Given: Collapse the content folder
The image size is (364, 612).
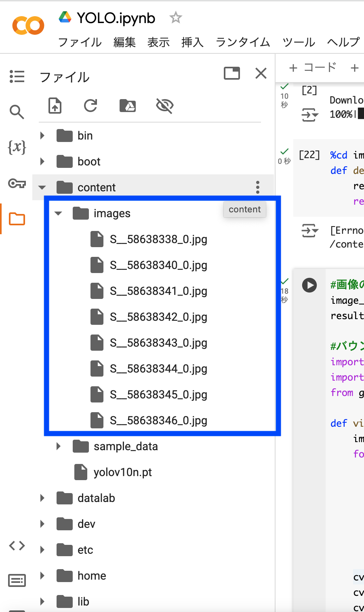Looking at the screenshot, I should pos(42,188).
